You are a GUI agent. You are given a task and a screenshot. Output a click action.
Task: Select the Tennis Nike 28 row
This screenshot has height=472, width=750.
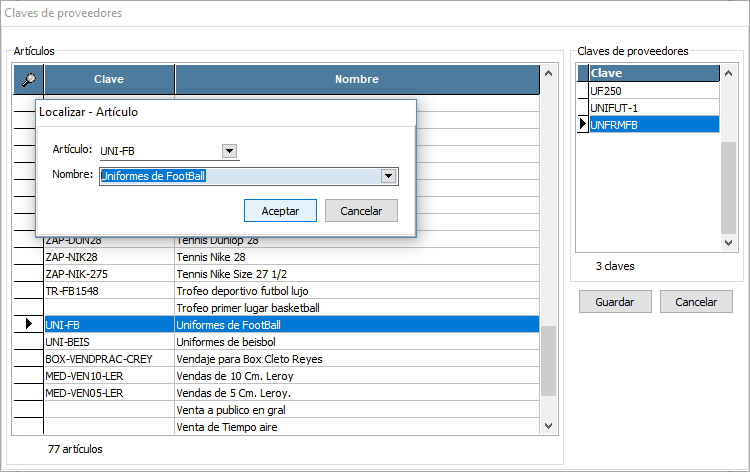pyautogui.click(x=355, y=257)
